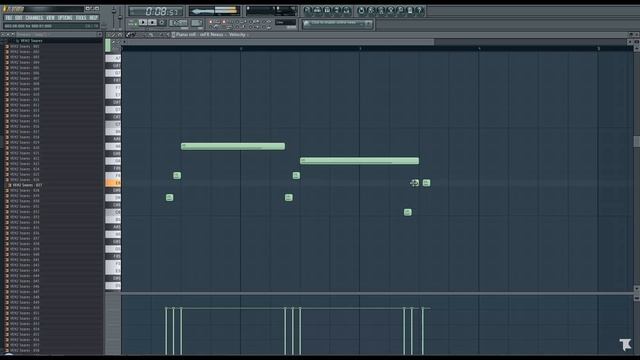Click the piano roll vertical scrollbar thumb
Screen dimensions: 640x360
click(x=636, y=141)
